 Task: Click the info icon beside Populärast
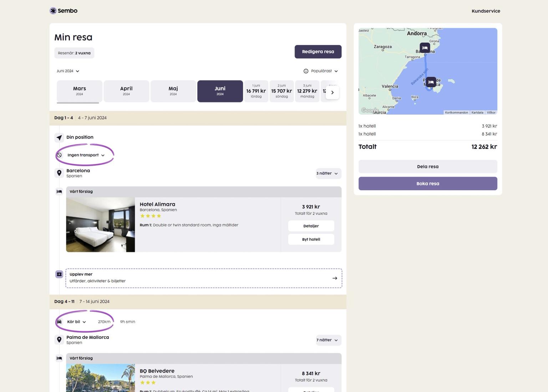click(306, 71)
